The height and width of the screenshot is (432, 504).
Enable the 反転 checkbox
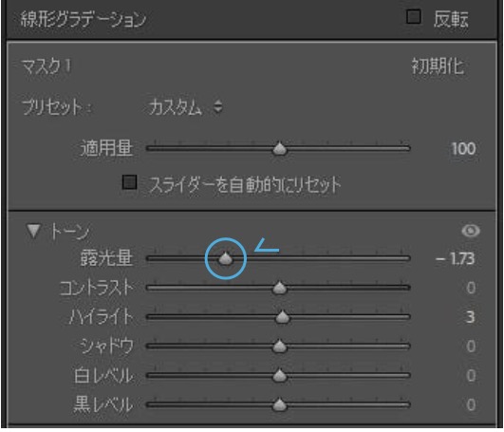pos(414,17)
